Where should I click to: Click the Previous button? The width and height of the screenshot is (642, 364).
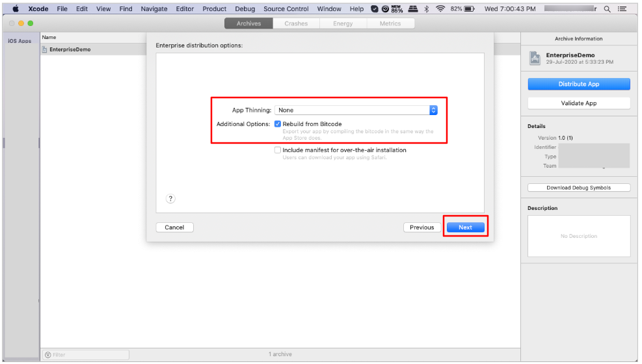point(421,227)
